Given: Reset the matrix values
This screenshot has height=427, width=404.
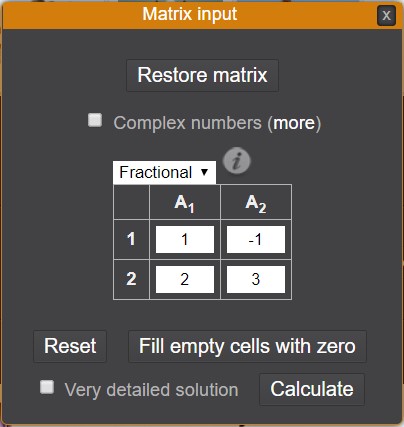Looking at the screenshot, I should coord(70,346).
